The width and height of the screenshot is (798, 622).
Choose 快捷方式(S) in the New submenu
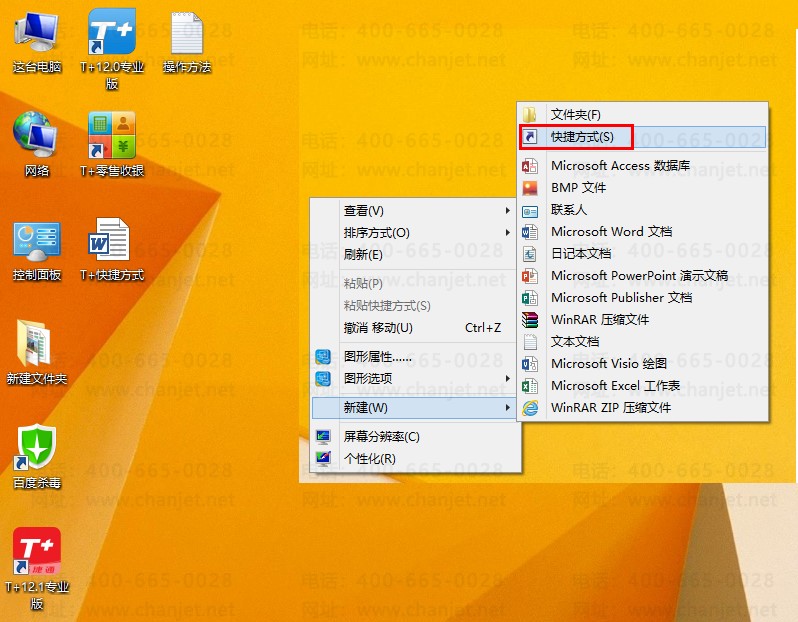642,137
